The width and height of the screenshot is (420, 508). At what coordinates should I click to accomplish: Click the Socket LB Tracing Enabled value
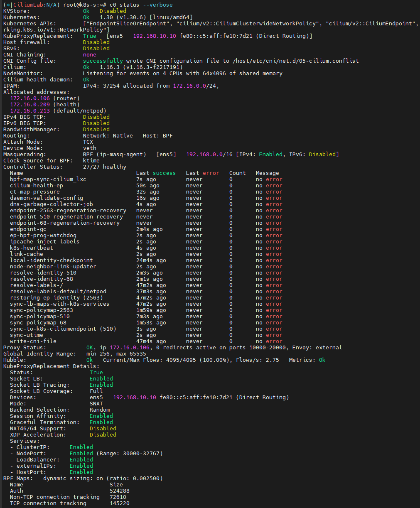point(101,385)
